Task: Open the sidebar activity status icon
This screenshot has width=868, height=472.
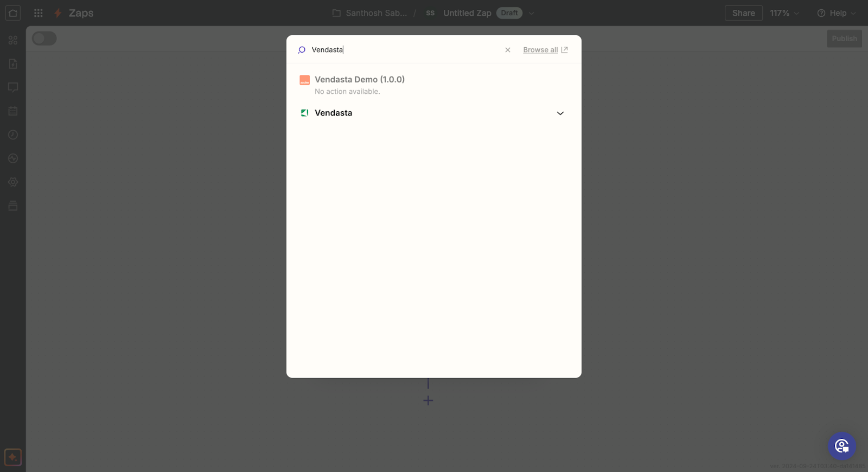Action: click(13, 158)
